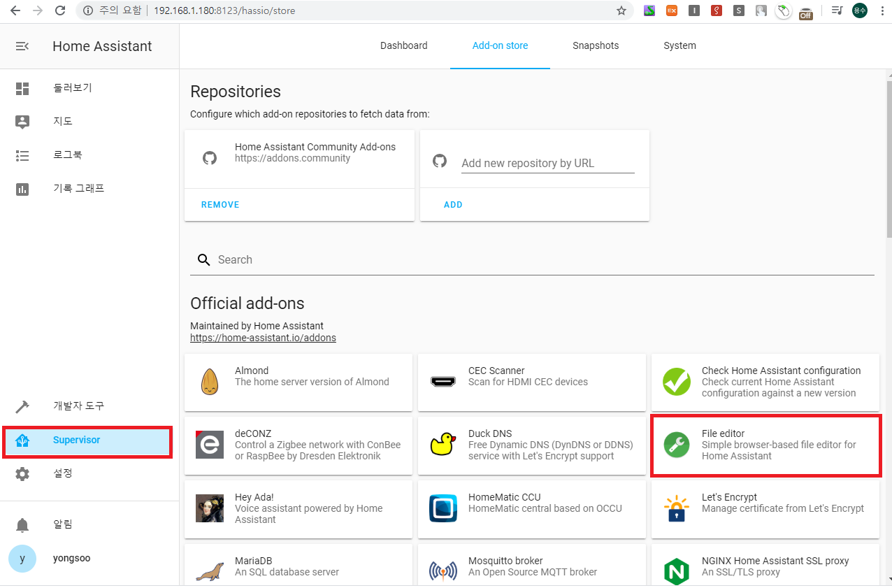Collapse the sidebar with the menu icon

(22, 46)
